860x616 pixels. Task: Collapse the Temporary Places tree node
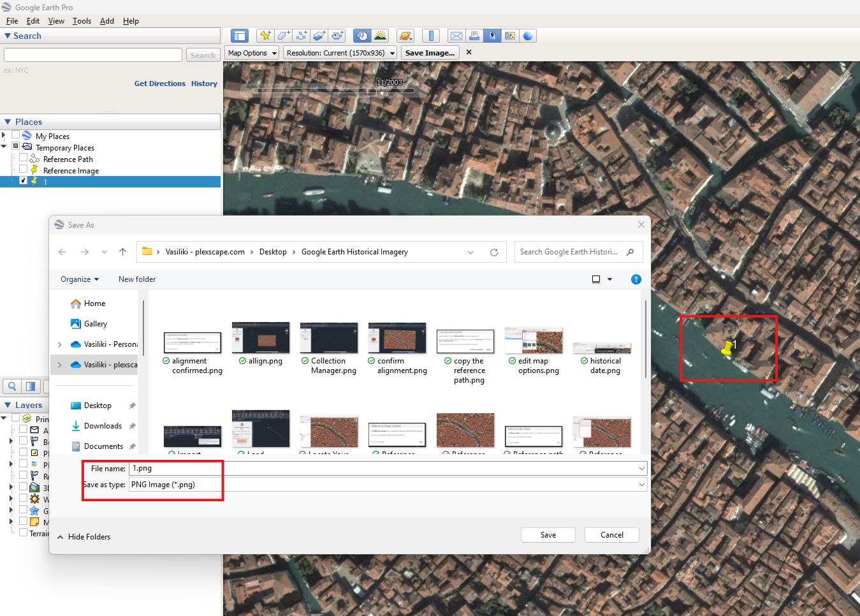pyautogui.click(x=4, y=147)
